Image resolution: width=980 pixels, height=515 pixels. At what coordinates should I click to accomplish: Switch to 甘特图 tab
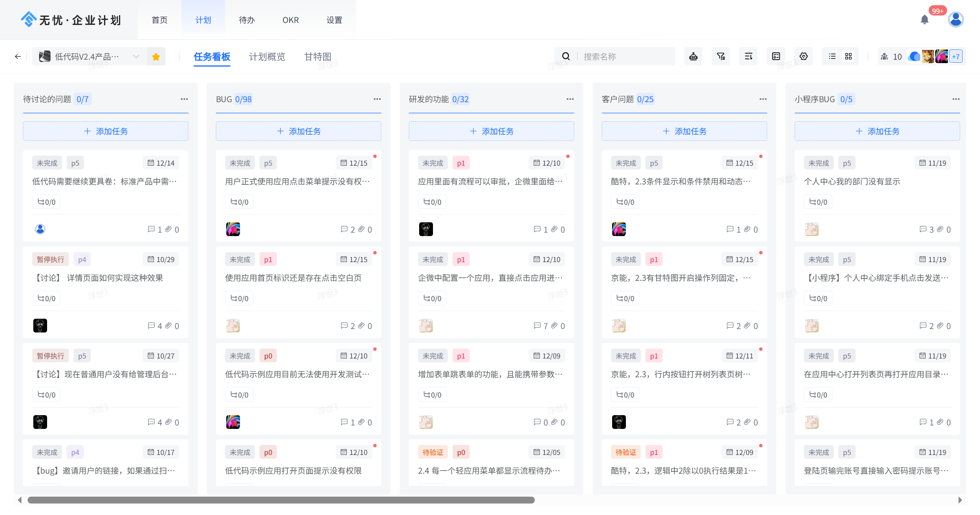[x=317, y=57]
